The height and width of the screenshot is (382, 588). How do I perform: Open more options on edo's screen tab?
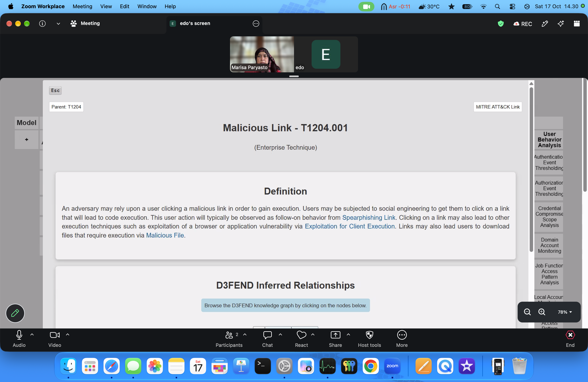tap(256, 23)
